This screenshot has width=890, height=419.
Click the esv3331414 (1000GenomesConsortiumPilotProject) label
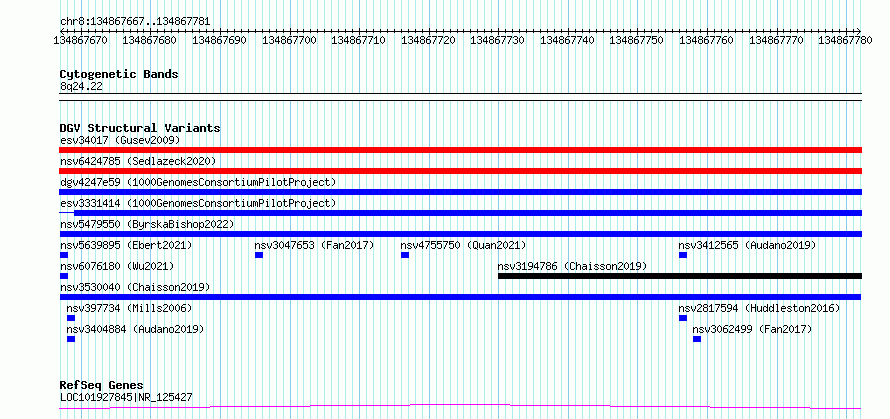coord(198,203)
